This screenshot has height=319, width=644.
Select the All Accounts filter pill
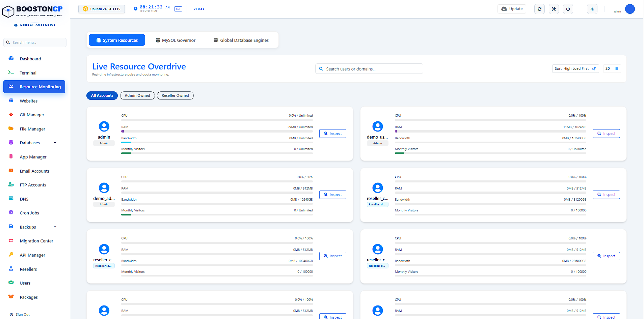[x=102, y=95]
